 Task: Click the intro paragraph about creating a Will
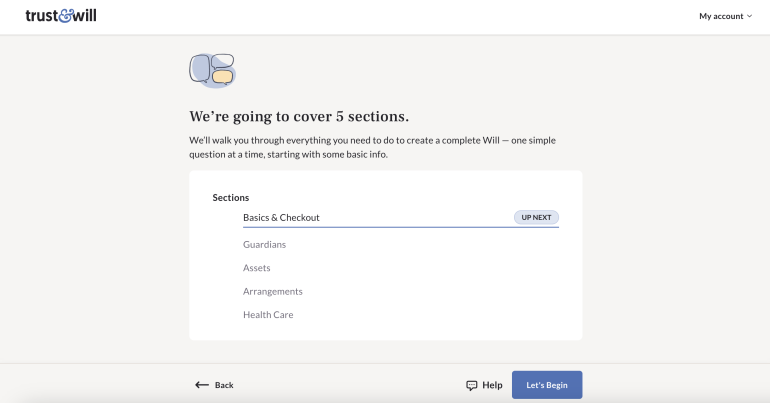coord(372,147)
